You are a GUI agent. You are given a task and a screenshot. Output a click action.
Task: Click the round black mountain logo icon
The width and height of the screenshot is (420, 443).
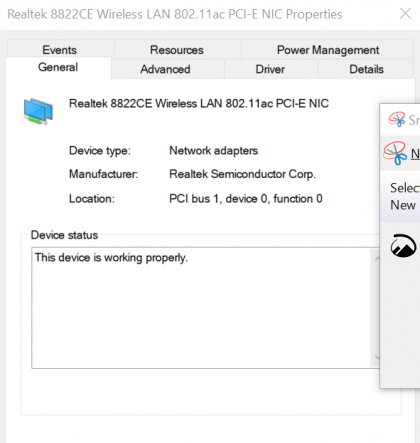[x=403, y=246]
